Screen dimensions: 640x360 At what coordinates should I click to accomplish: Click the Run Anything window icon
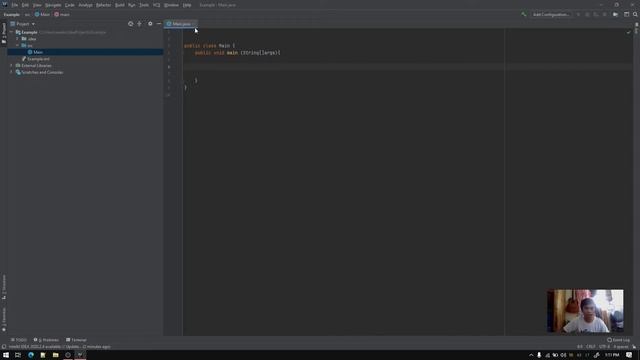pyautogui.click(x=627, y=15)
